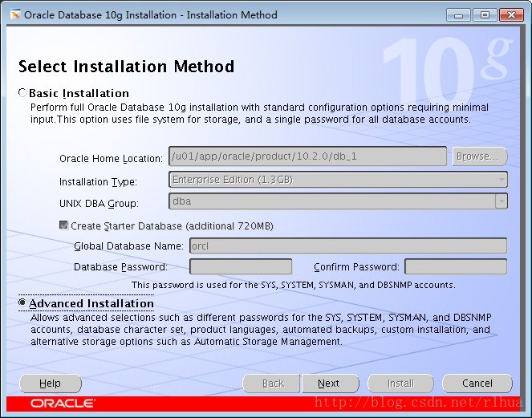Click the Oracle installer title bar icon

point(15,14)
